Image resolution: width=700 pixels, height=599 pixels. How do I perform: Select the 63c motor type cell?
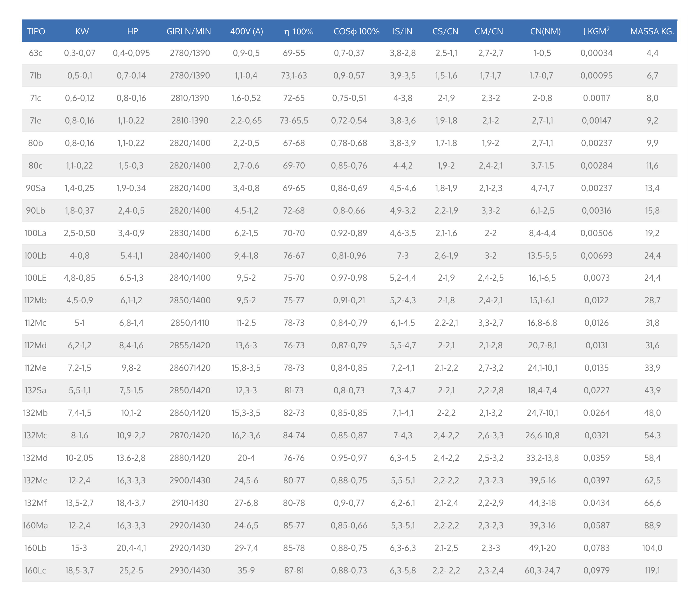click(x=36, y=53)
